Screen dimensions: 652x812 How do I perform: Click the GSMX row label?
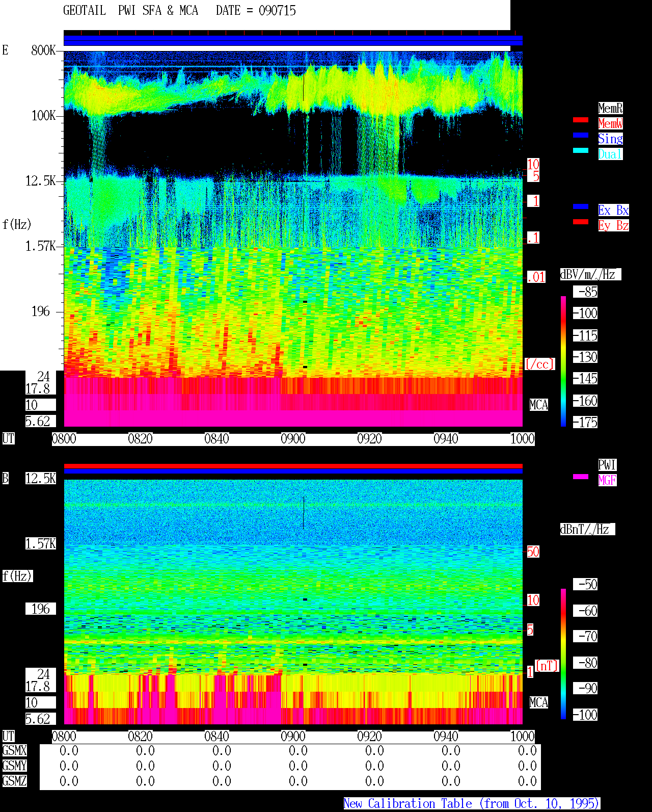coord(14,750)
